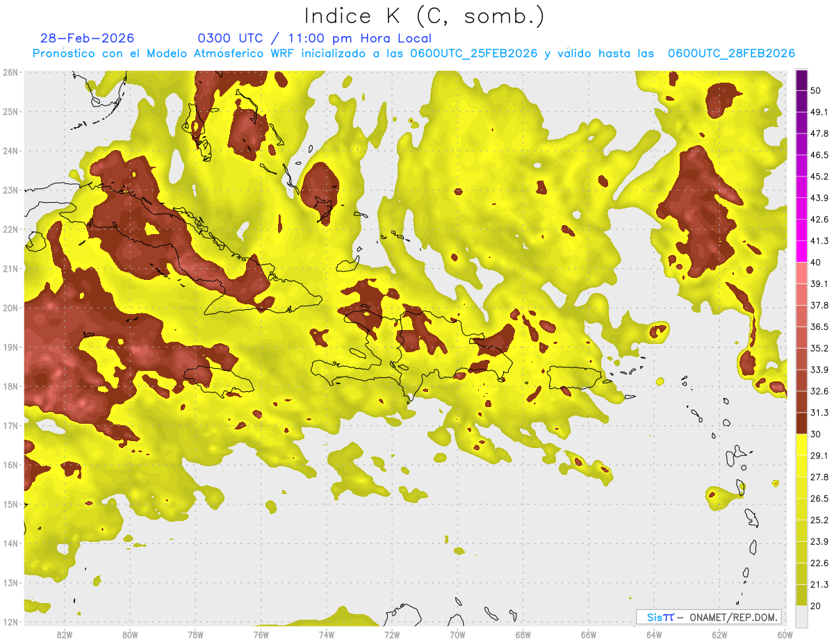Viewport: 834px width, 644px height.
Task: Click the '60W' longitude label
Action: 785,634
